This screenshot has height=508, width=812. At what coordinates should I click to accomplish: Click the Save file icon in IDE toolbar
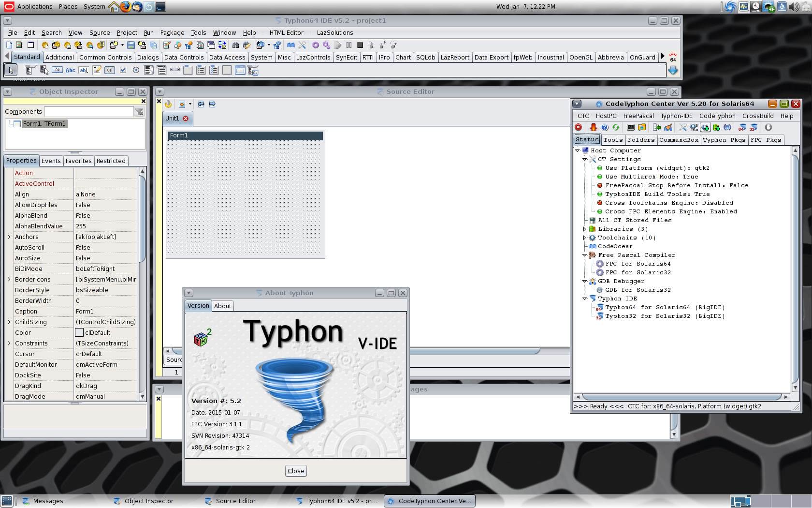130,45
